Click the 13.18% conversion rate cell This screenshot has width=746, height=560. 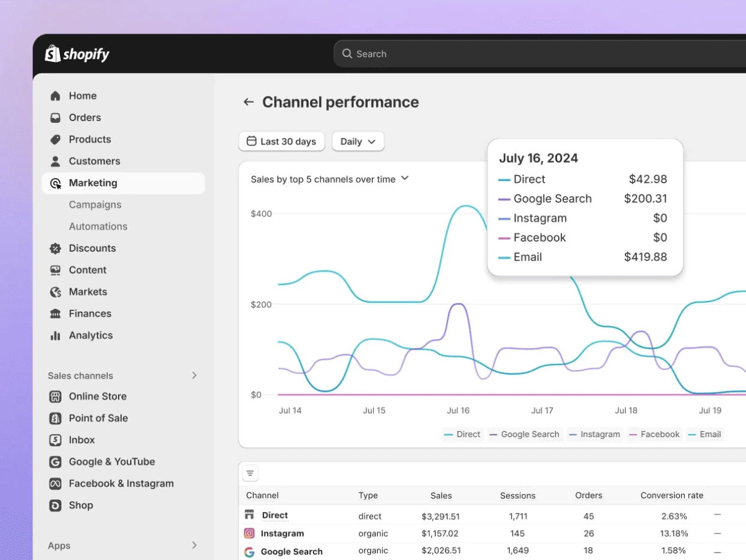click(673, 534)
